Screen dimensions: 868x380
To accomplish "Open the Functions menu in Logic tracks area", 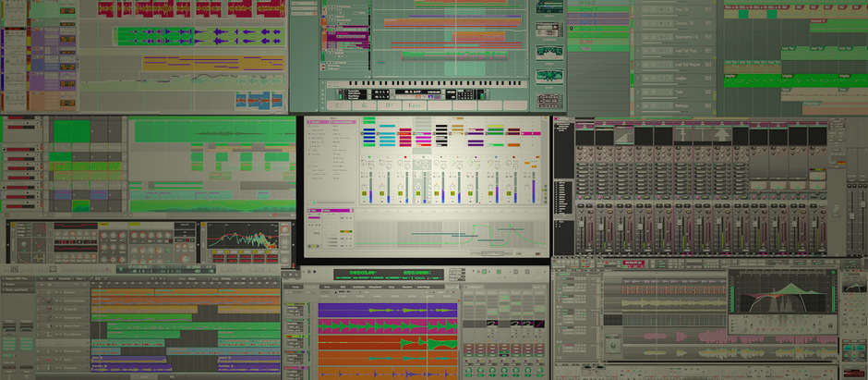I will pyautogui.click(x=66, y=278).
